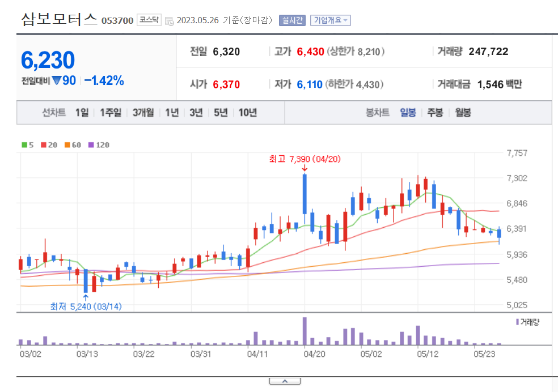Click the green 5-day moving average legend
Image resolution: width=558 pixels, height=392 pixels.
click(27, 144)
